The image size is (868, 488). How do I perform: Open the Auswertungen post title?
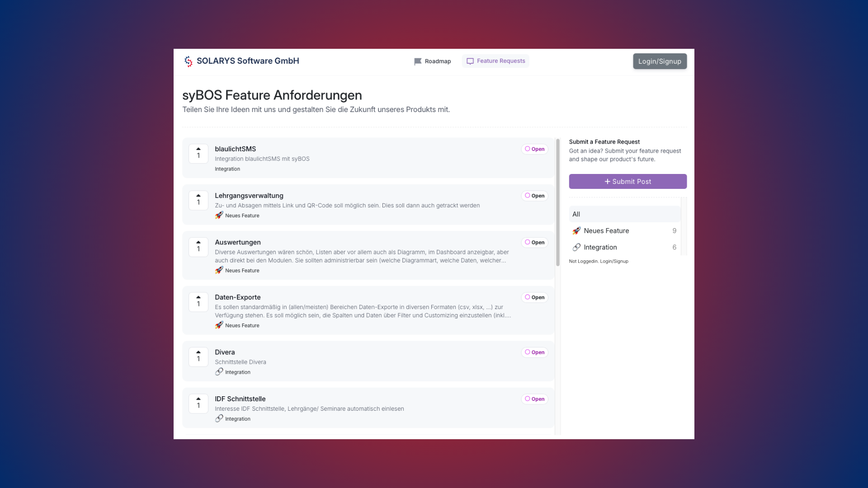tap(238, 242)
